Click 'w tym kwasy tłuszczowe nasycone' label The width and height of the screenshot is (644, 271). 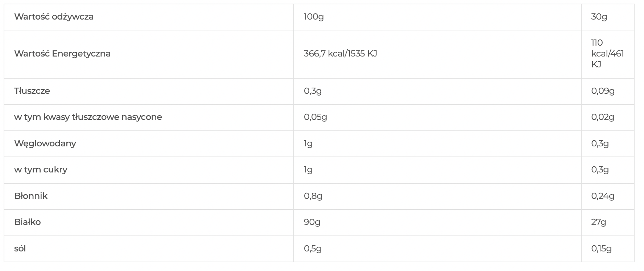click(88, 117)
